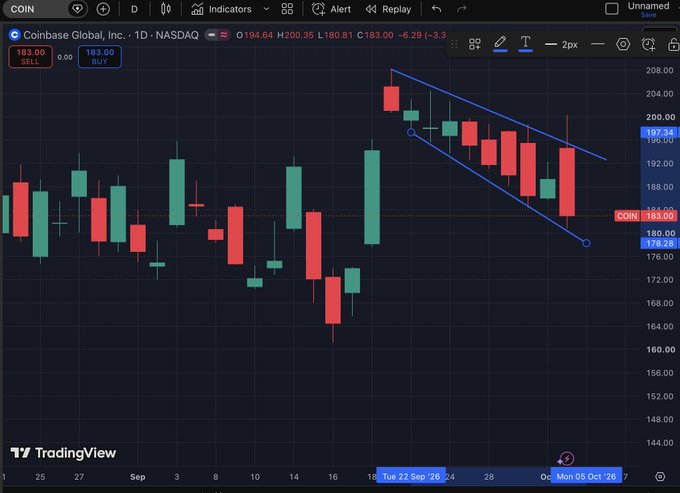This screenshot has width=680, height=493.
Task: Open the line color pencil tool
Action: [x=500, y=44]
